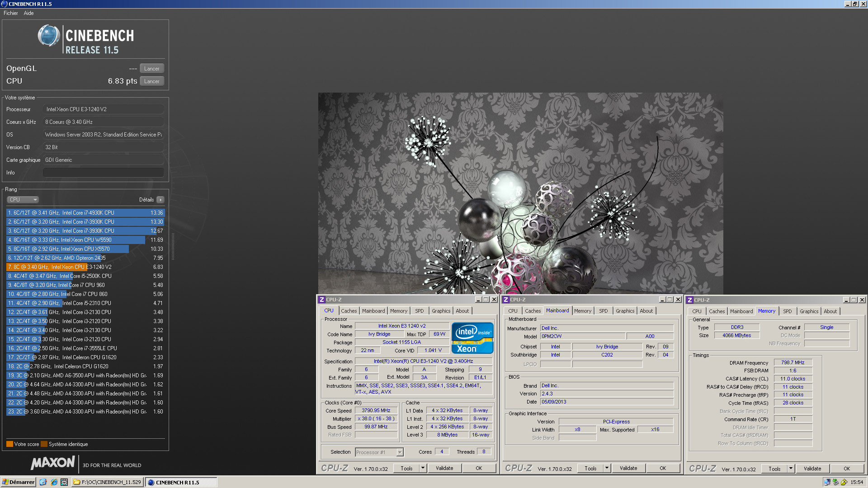Expand Tools dropdown arrow in Memory CPU-Z window
The image size is (868, 488).
pos(791,469)
